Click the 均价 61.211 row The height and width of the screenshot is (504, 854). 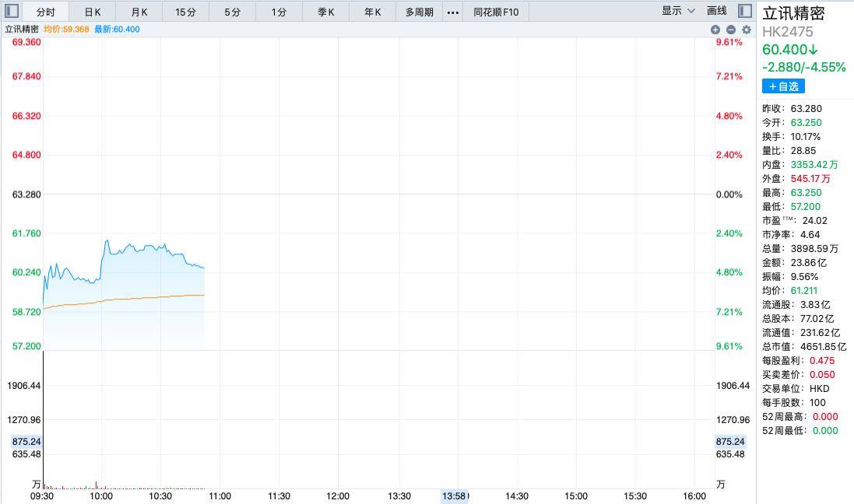789,291
